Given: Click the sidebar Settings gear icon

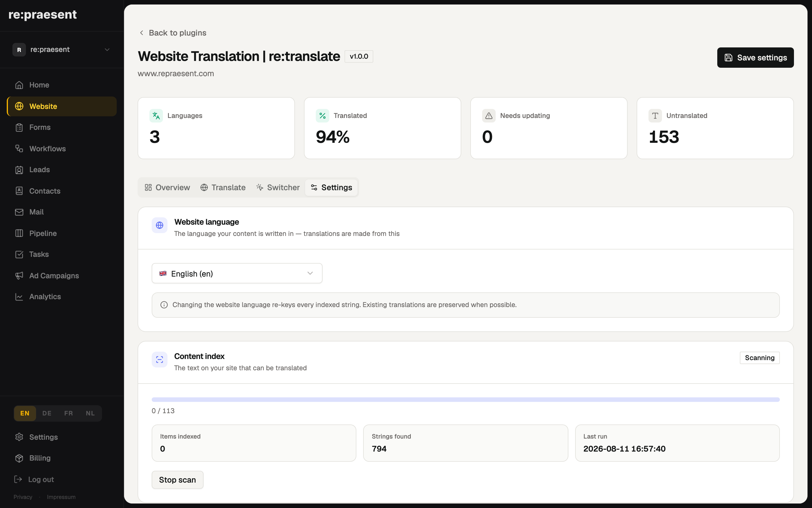Looking at the screenshot, I should (19, 437).
